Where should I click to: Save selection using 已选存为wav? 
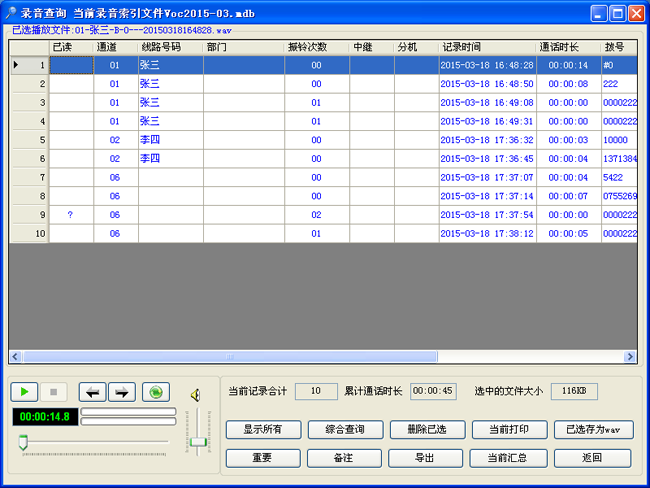593,430
